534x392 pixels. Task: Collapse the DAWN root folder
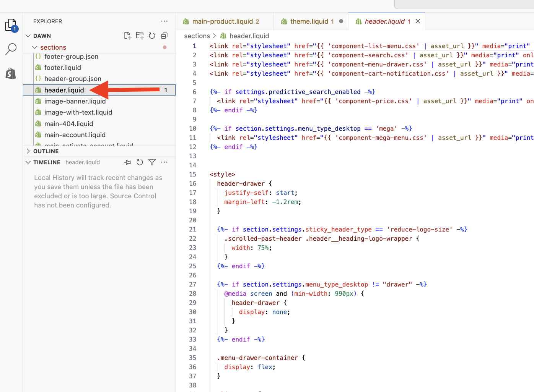point(28,36)
